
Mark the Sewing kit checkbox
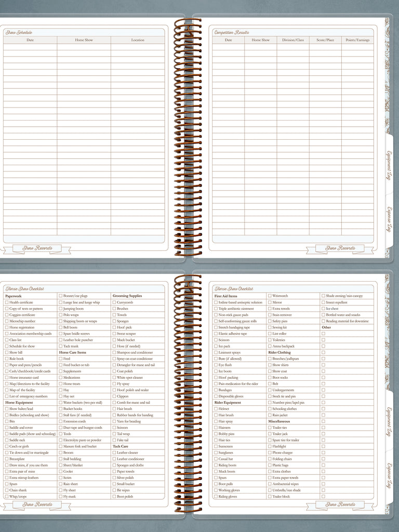(270, 327)
